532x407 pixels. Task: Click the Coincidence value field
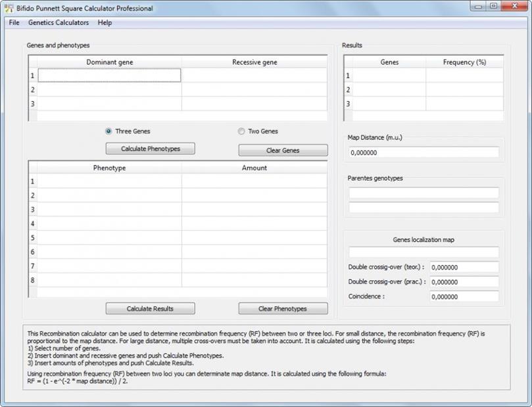[464, 297]
